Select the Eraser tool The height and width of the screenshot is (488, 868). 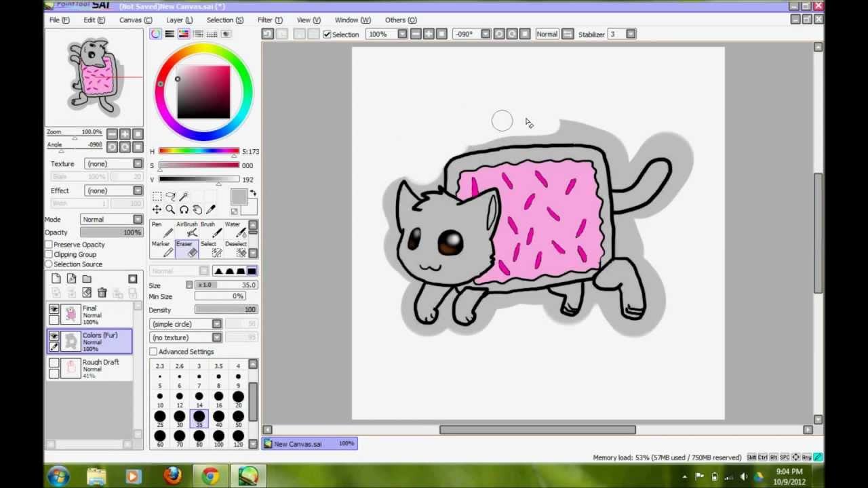click(186, 249)
